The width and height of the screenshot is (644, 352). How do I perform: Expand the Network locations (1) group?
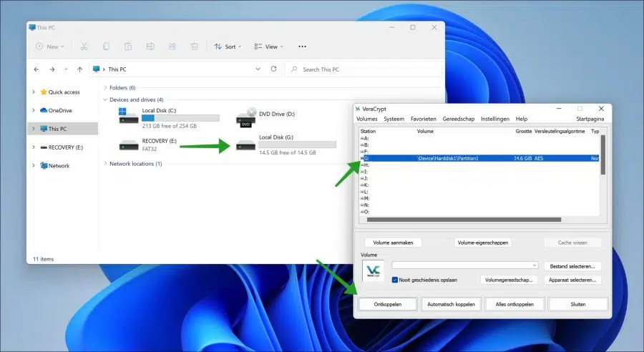click(x=105, y=163)
